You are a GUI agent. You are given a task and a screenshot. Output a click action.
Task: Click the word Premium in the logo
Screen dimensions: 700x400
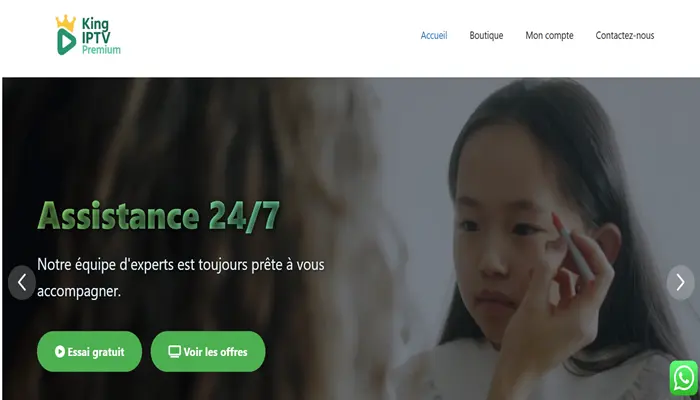(x=101, y=50)
